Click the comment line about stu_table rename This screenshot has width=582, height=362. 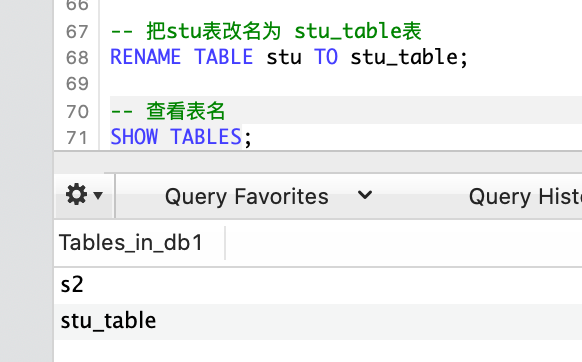tap(266, 31)
